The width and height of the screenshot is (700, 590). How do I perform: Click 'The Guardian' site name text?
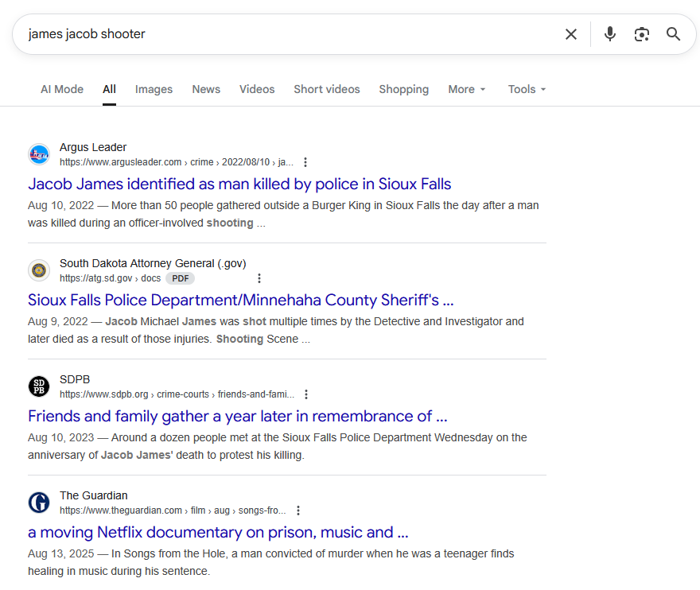(x=93, y=495)
